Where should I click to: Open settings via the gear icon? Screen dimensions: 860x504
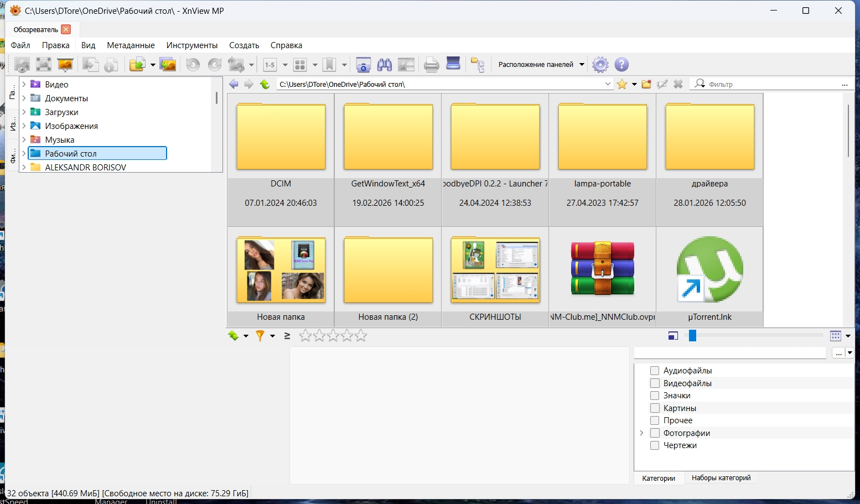pos(600,65)
